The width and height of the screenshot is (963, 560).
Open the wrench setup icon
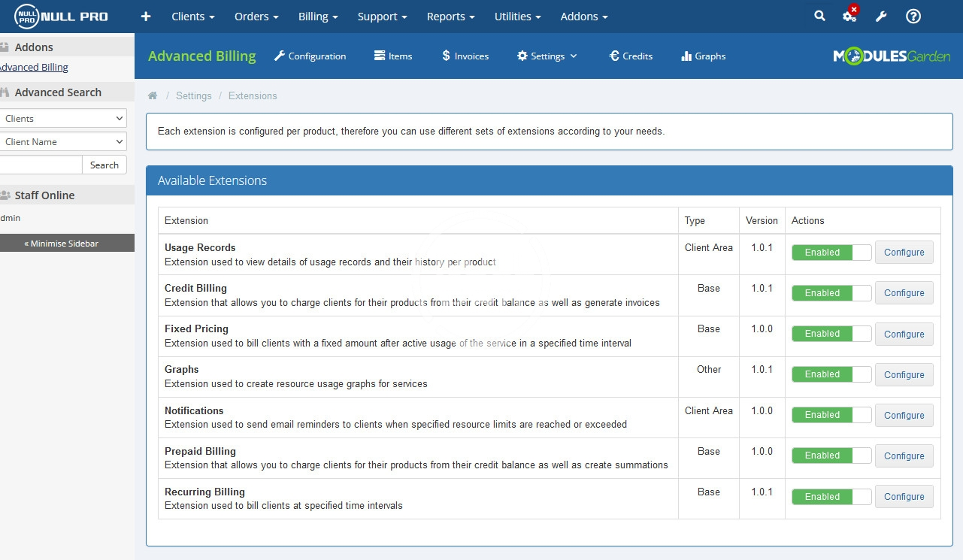pyautogui.click(x=882, y=17)
